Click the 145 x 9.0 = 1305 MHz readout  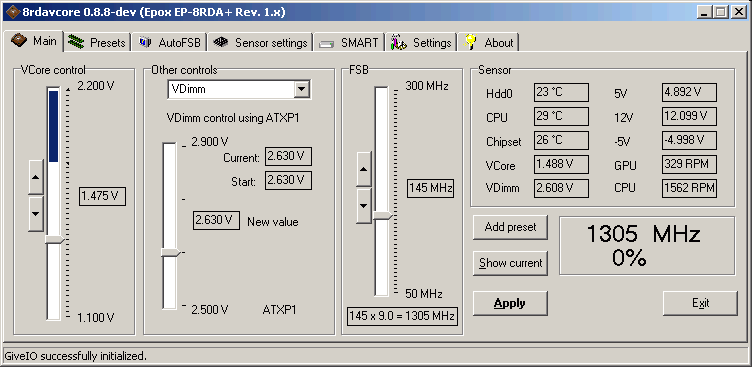tap(402, 316)
